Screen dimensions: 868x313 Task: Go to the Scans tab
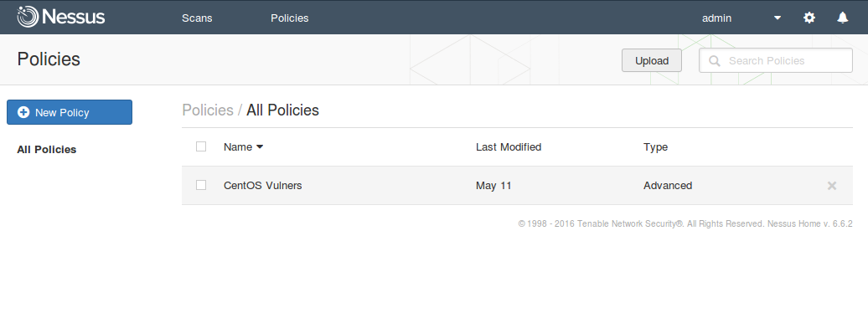197,18
